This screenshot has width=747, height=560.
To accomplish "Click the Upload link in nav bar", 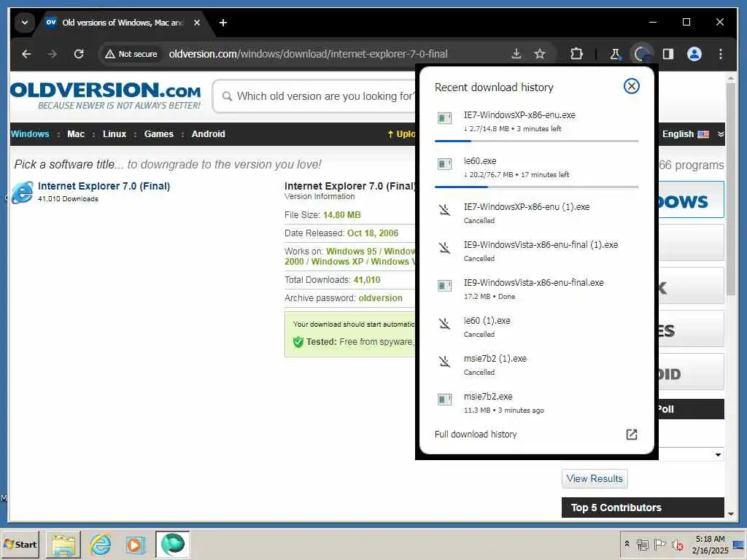I will pos(401,134).
